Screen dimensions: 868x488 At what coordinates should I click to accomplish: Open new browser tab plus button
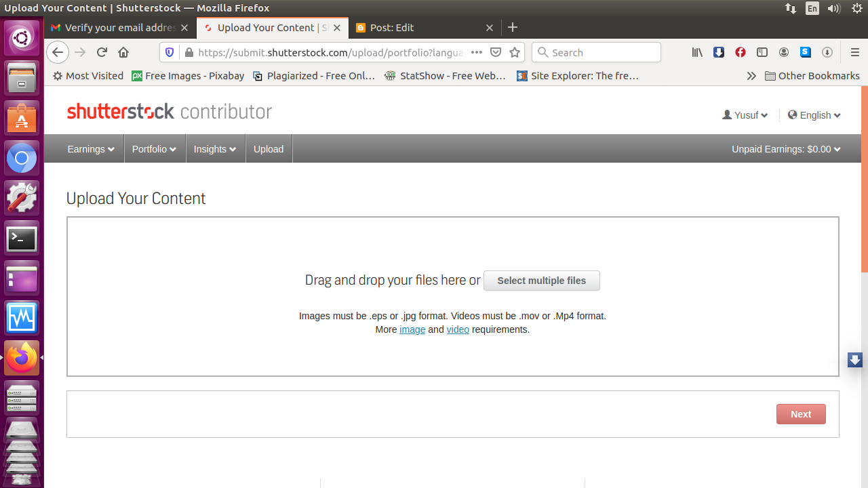(513, 27)
